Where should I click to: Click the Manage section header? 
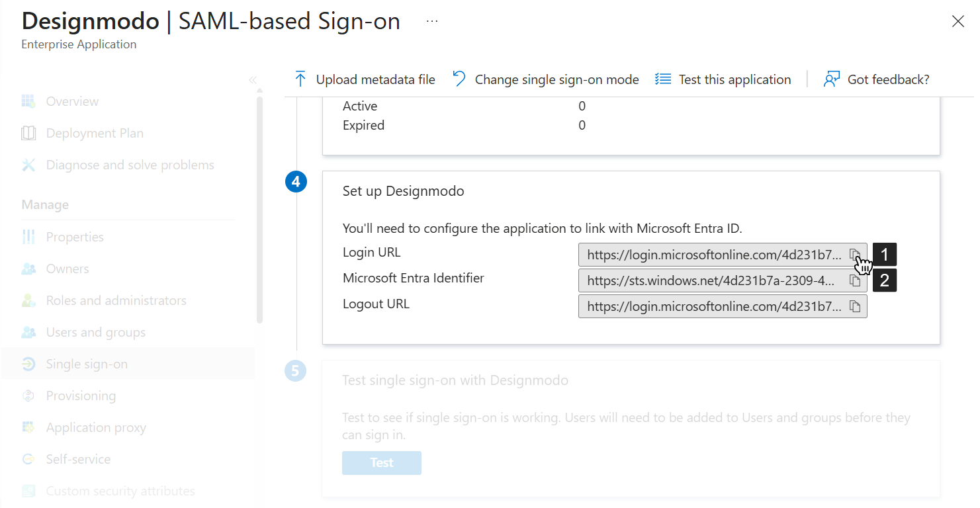coord(45,205)
